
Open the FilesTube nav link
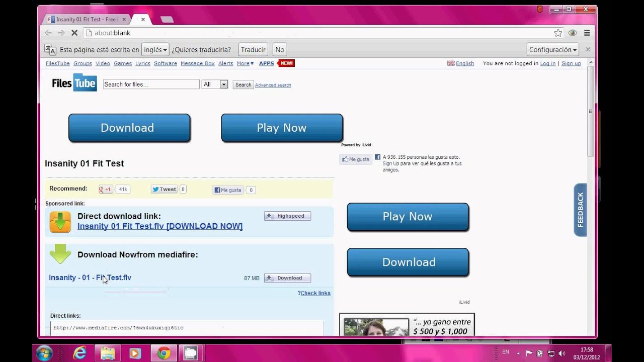coord(57,63)
